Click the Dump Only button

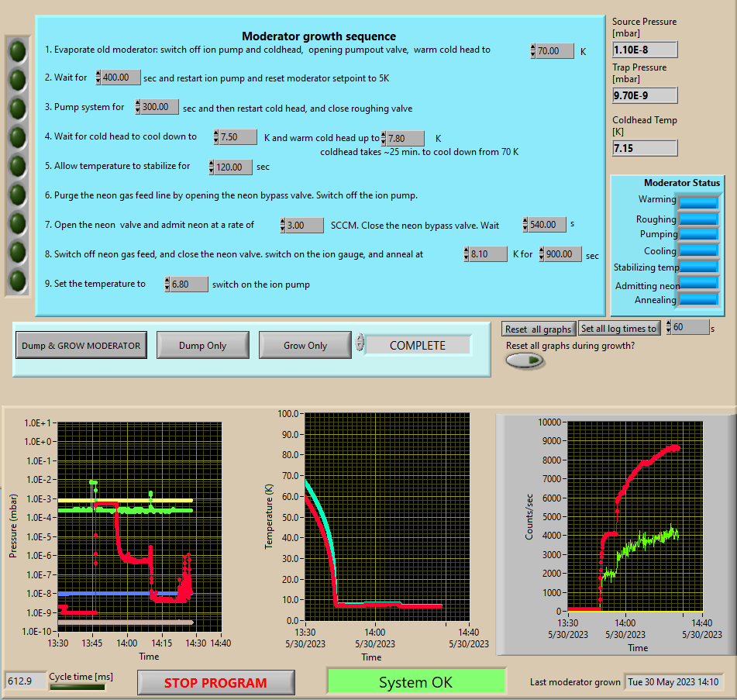(202, 345)
